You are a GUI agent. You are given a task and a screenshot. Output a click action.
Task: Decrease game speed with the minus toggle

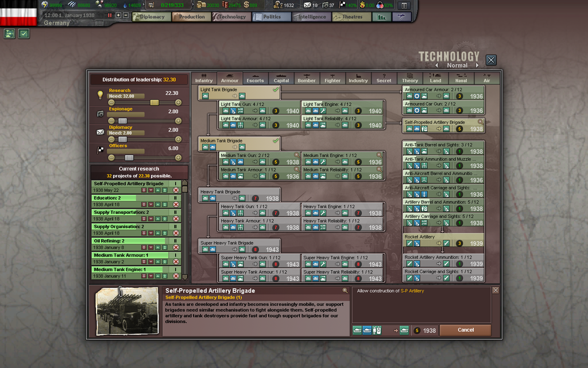[x=125, y=16]
